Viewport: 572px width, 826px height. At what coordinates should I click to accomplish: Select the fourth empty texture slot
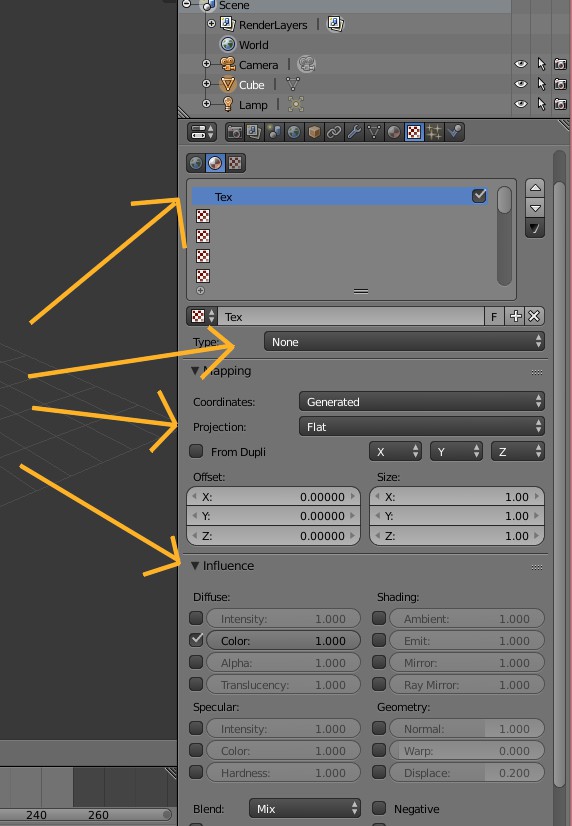point(203,256)
